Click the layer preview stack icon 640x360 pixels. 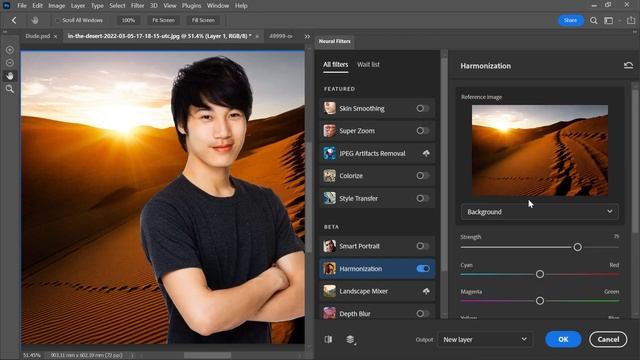(350, 339)
